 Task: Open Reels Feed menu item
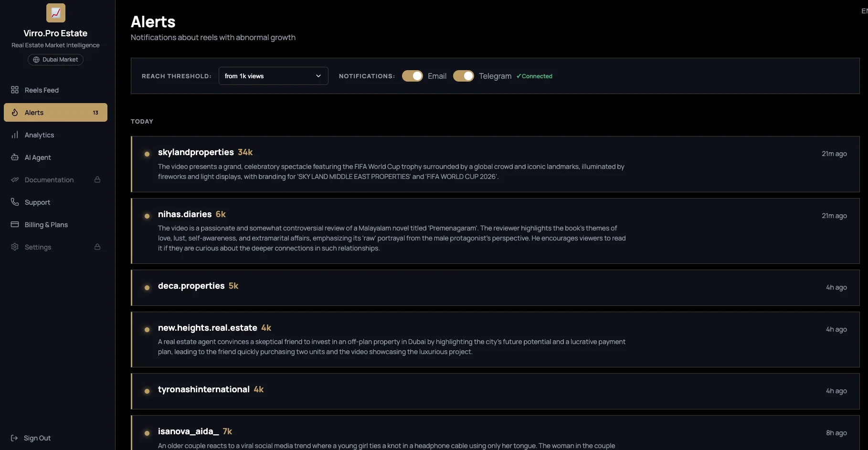[x=55, y=90]
